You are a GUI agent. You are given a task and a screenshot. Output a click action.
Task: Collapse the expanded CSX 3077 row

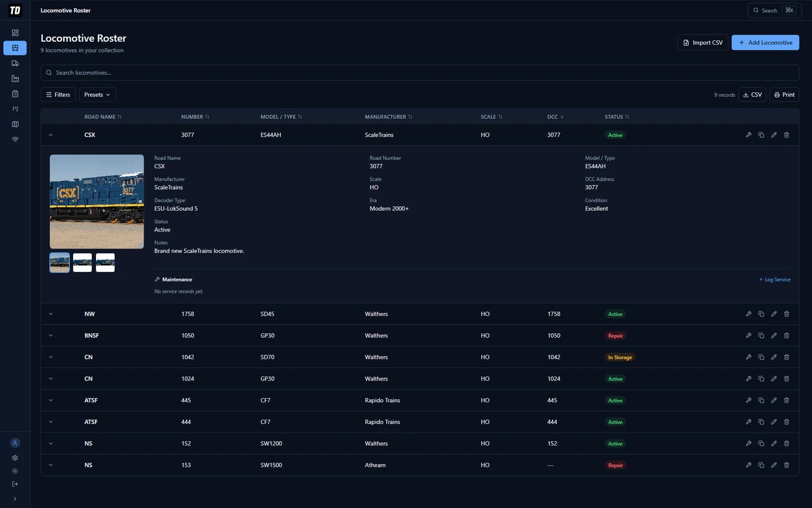tap(50, 135)
